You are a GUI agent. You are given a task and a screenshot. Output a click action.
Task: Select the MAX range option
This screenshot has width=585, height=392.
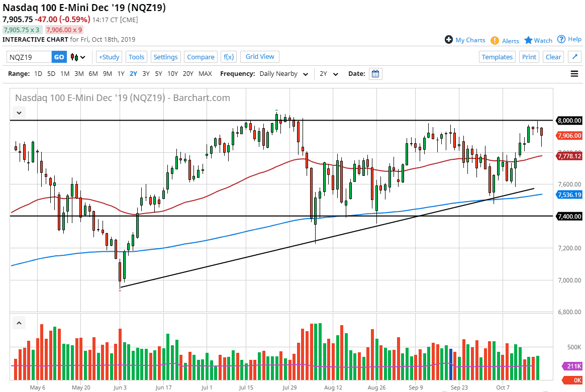[x=205, y=74]
